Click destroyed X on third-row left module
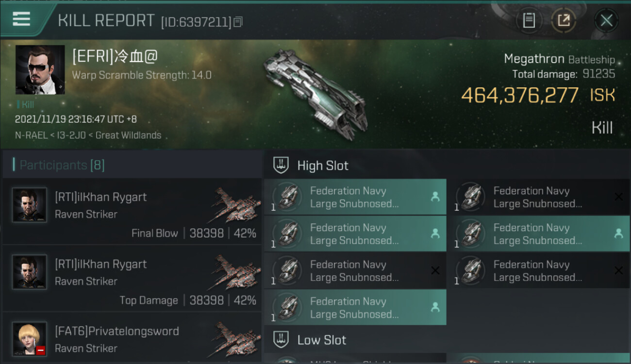 click(435, 270)
